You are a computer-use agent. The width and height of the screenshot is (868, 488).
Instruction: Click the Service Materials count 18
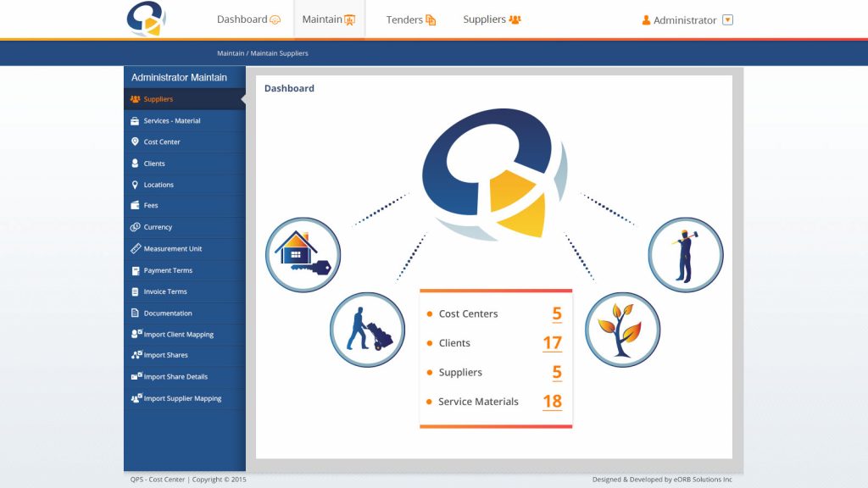pos(552,402)
